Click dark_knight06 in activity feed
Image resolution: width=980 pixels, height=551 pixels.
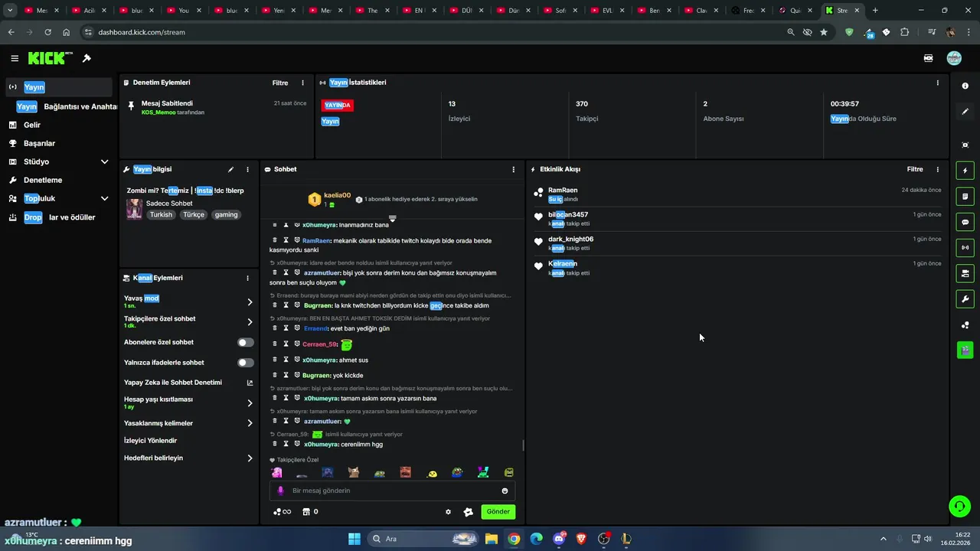(570, 239)
